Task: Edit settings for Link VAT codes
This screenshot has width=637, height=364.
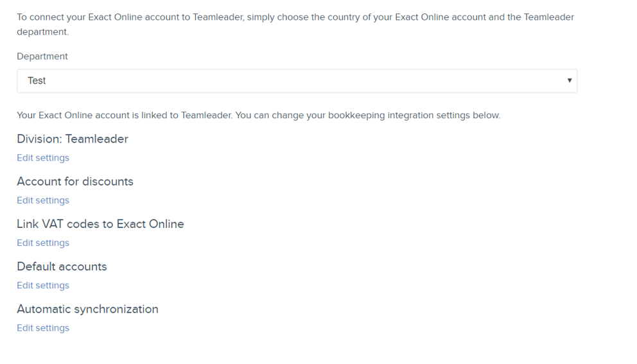Action: click(x=43, y=243)
